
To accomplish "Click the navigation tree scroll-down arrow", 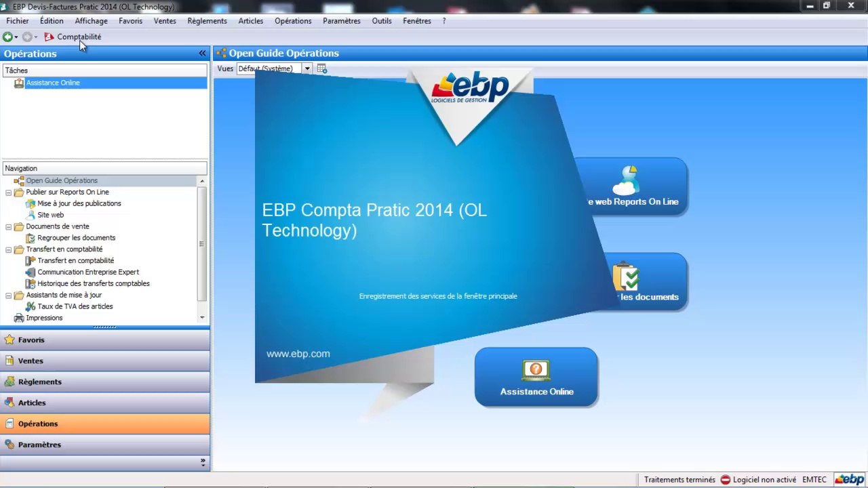I will tap(202, 317).
